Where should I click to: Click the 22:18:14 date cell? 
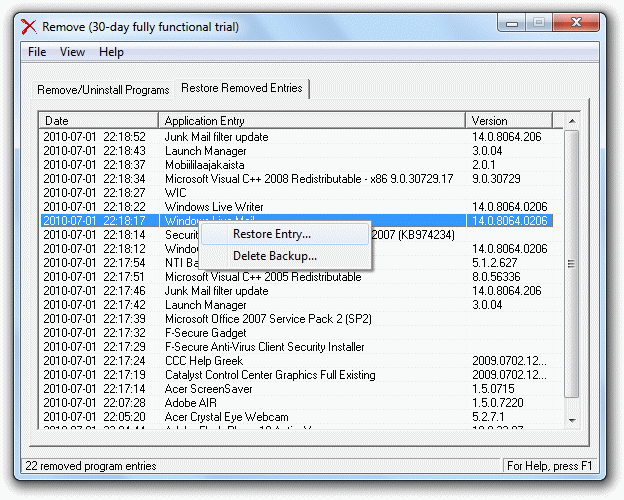tap(94, 234)
